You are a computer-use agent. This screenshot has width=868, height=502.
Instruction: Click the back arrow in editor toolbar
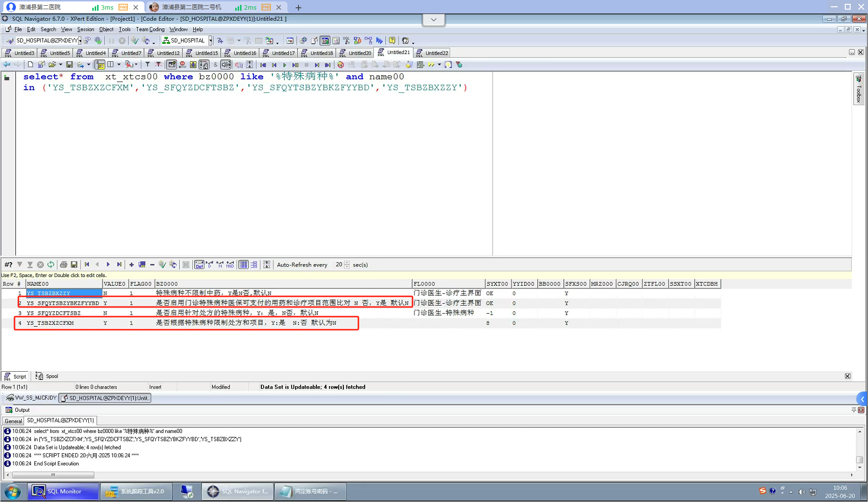[x=7, y=65]
